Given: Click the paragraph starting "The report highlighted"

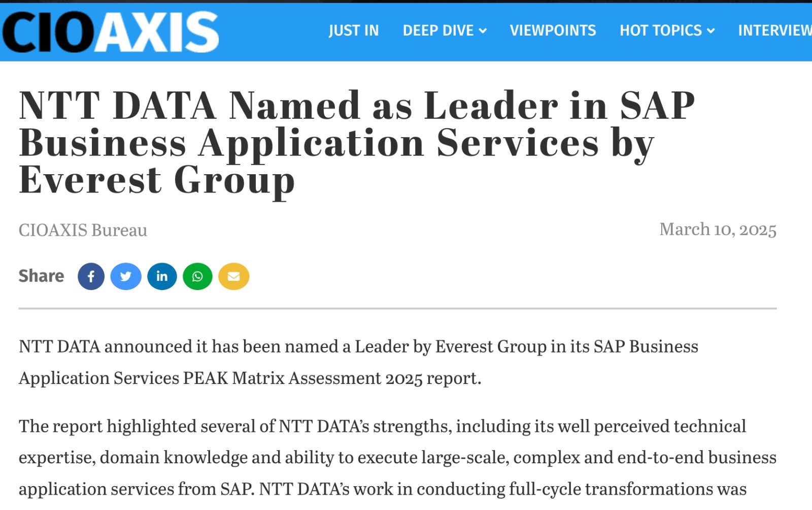Looking at the screenshot, I should tap(397, 457).
